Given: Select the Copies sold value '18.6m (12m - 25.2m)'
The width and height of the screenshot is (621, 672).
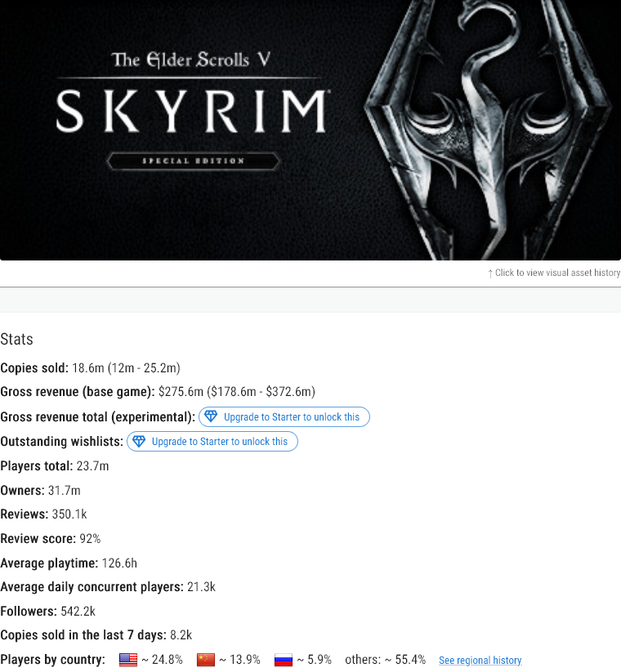Looking at the screenshot, I should pos(126,368).
